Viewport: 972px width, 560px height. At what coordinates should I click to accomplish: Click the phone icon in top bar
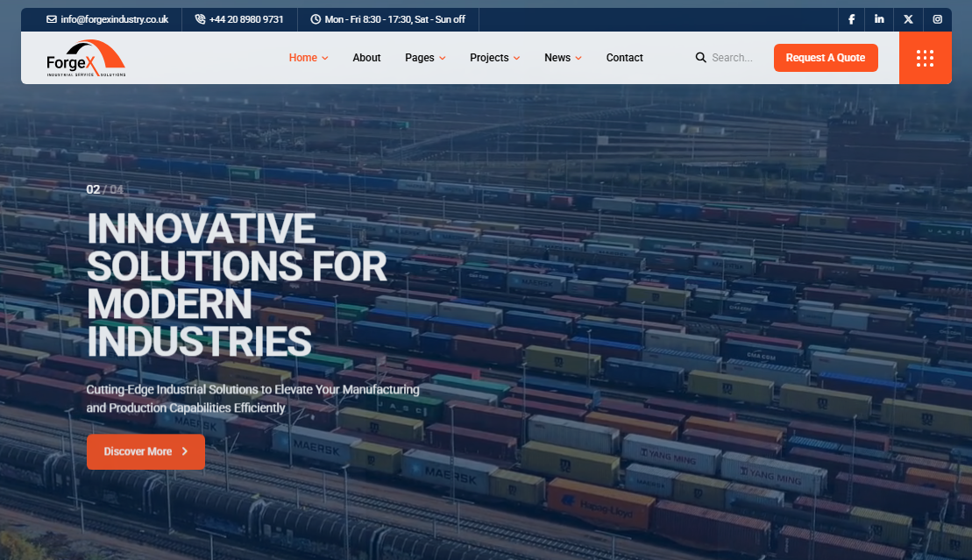(x=201, y=19)
